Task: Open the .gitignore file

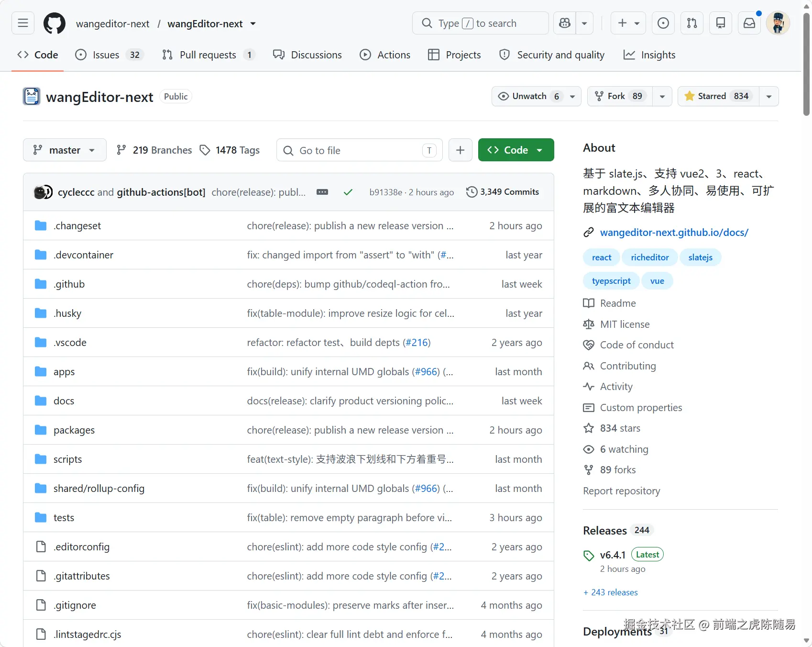Action: click(75, 605)
